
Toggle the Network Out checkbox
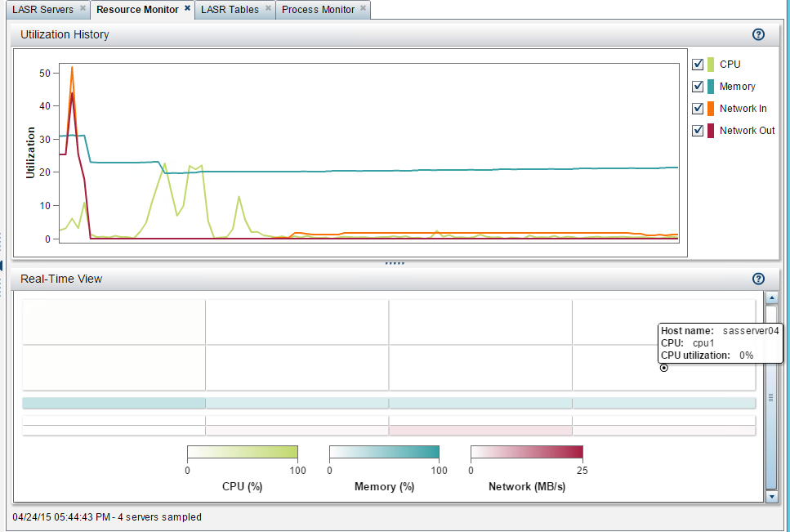698,131
